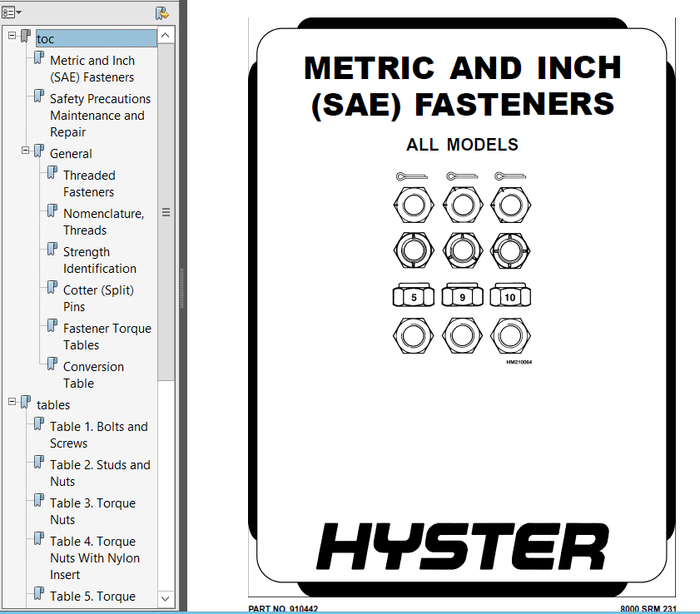Click bookmark icon beside Table 2
Screen dimensions: 700x614
39,463
